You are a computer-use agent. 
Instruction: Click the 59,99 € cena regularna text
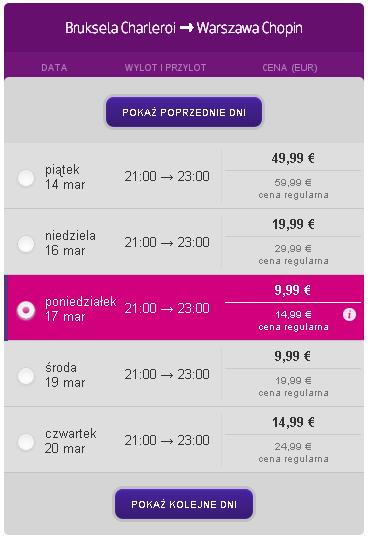coord(293,188)
